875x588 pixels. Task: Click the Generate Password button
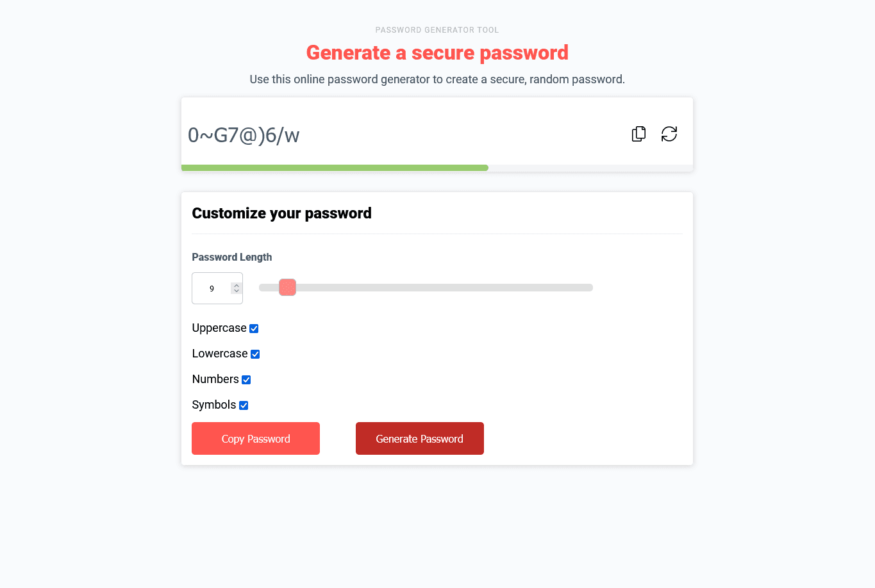pyautogui.click(x=420, y=439)
